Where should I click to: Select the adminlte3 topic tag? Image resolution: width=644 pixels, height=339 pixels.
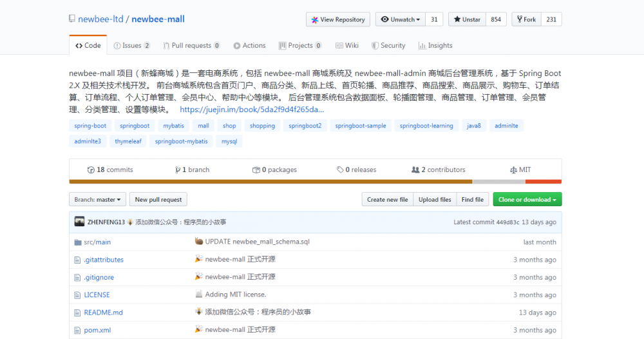pos(88,141)
